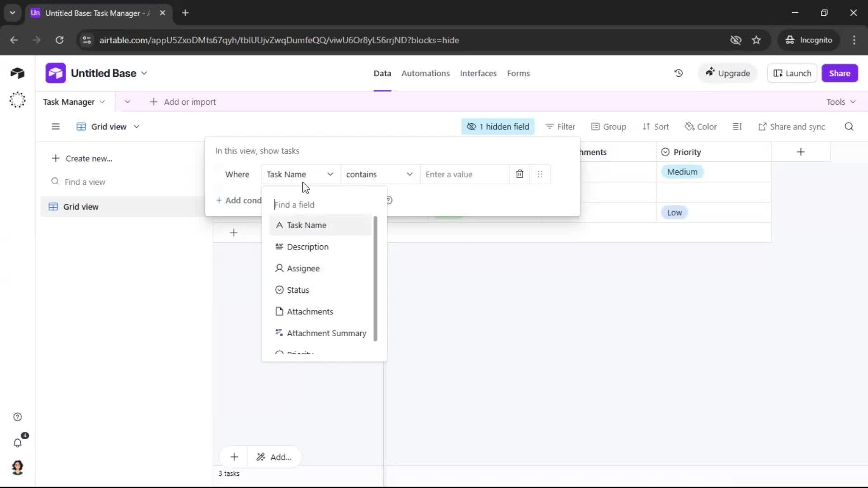Open the user account avatar
Screen dimensions: 868x488
17,468
